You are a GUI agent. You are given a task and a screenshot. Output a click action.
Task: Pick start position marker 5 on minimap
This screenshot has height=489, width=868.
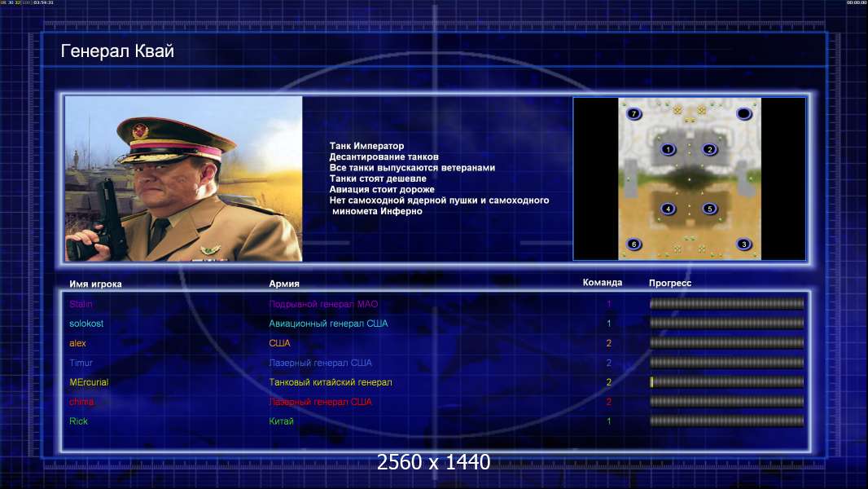(x=710, y=209)
